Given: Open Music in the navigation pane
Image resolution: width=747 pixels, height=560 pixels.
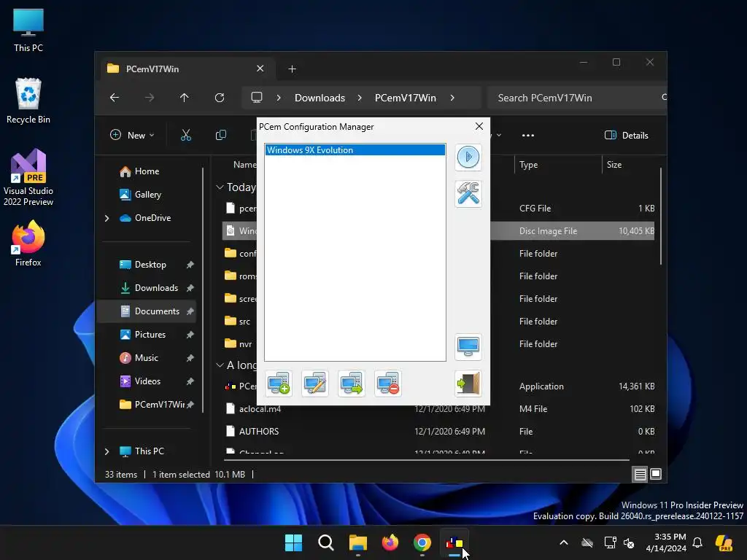Looking at the screenshot, I should click(146, 357).
